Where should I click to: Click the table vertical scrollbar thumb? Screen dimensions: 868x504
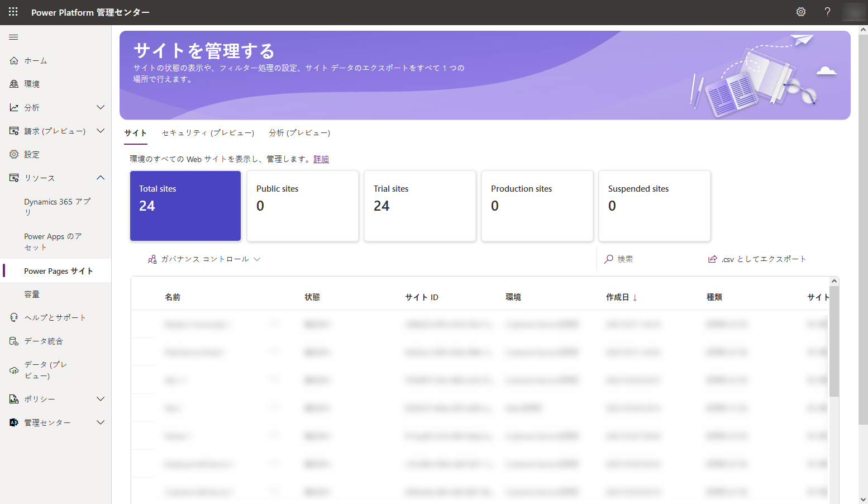click(x=834, y=342)
